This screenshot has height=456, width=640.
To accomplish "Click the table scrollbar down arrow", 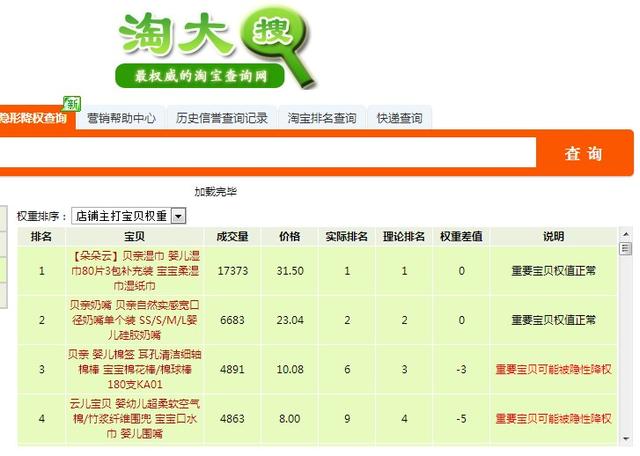I will (625, 439).
